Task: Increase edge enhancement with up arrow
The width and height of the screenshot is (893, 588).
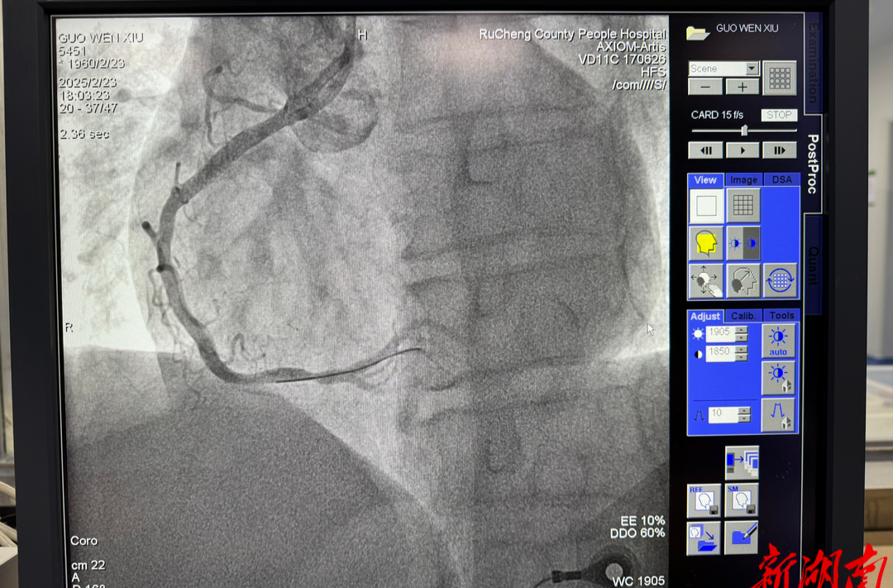Action: (744, 411)
